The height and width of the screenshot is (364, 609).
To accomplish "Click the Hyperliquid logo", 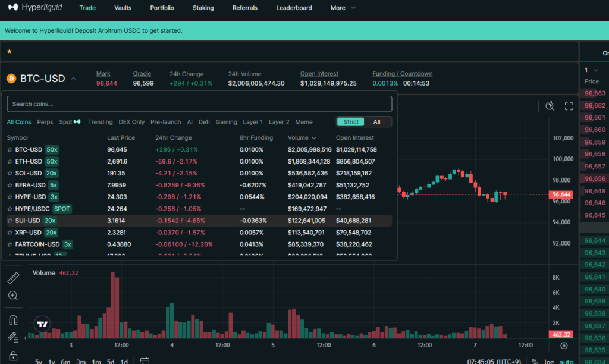I will [x=37, y=8].
